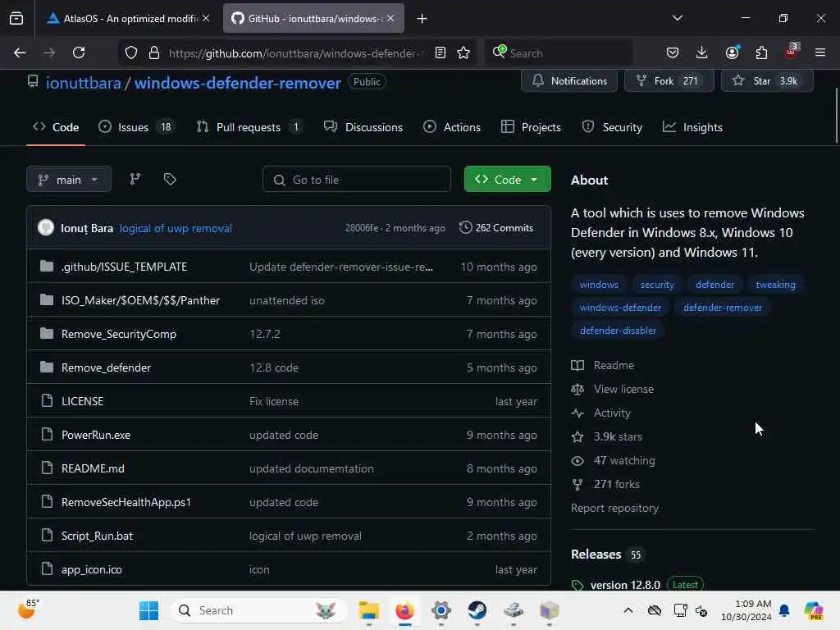
Task: Fork the repository with Fork button
Action: pyautogui.click(x=669, y=81)
